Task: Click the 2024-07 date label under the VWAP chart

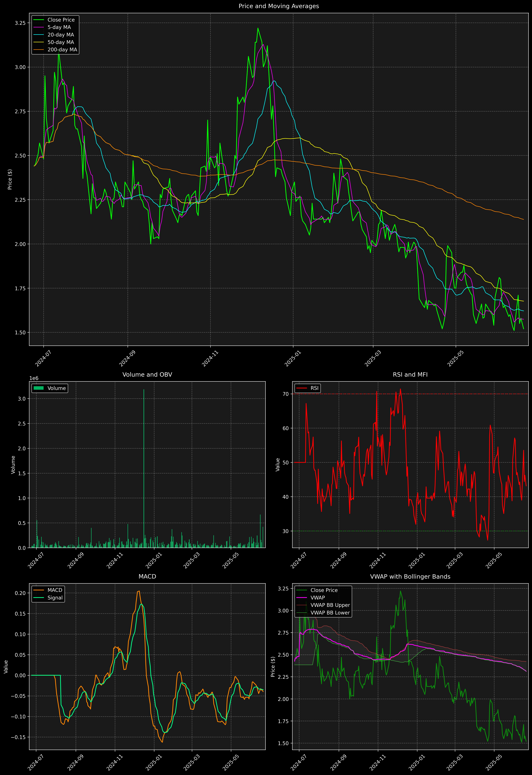Action: click(298, 762)
